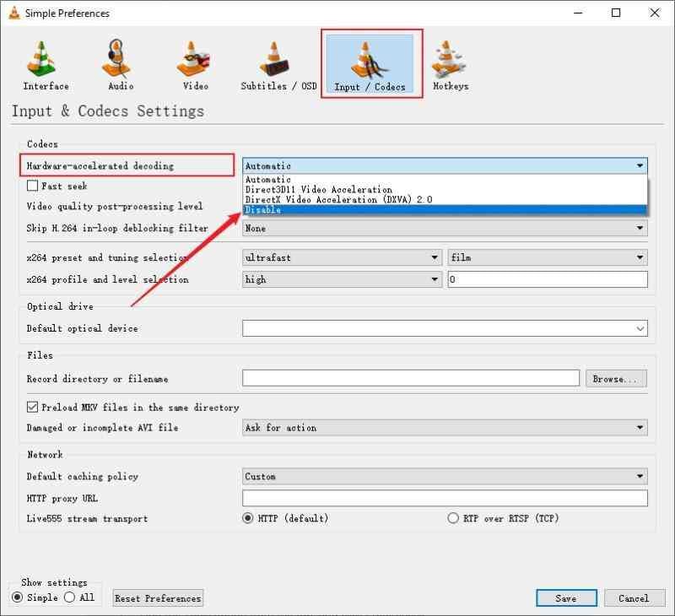Click the Record directory or filename field
Screen dimensions: 675x616
pos(411,378)
